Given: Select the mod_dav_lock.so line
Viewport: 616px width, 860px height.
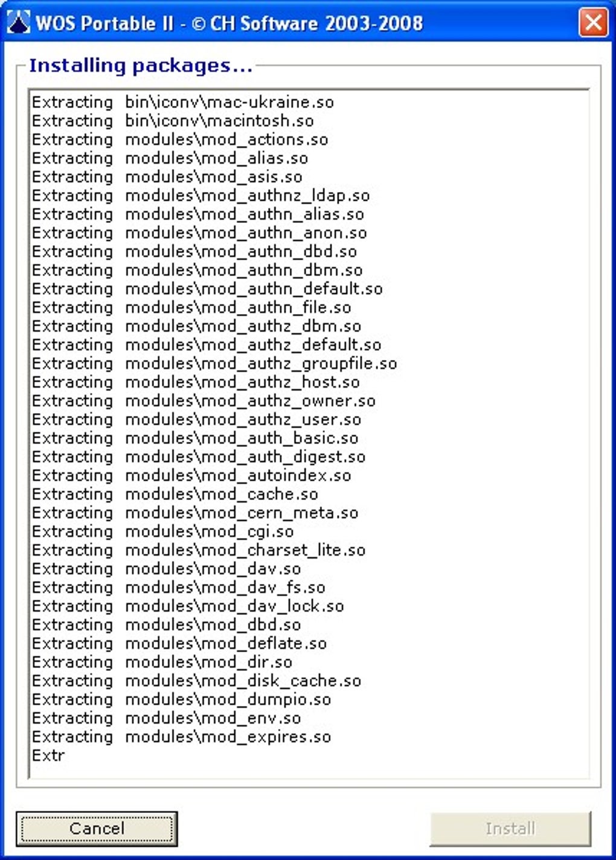Looking at the screenshot, I should (188, 606).
